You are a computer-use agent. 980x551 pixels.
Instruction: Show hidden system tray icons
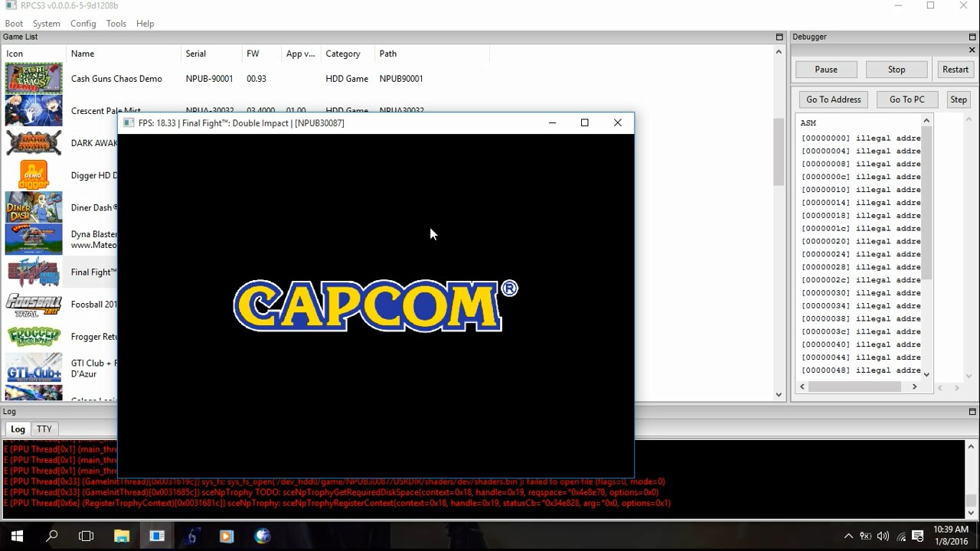(848, 536)
